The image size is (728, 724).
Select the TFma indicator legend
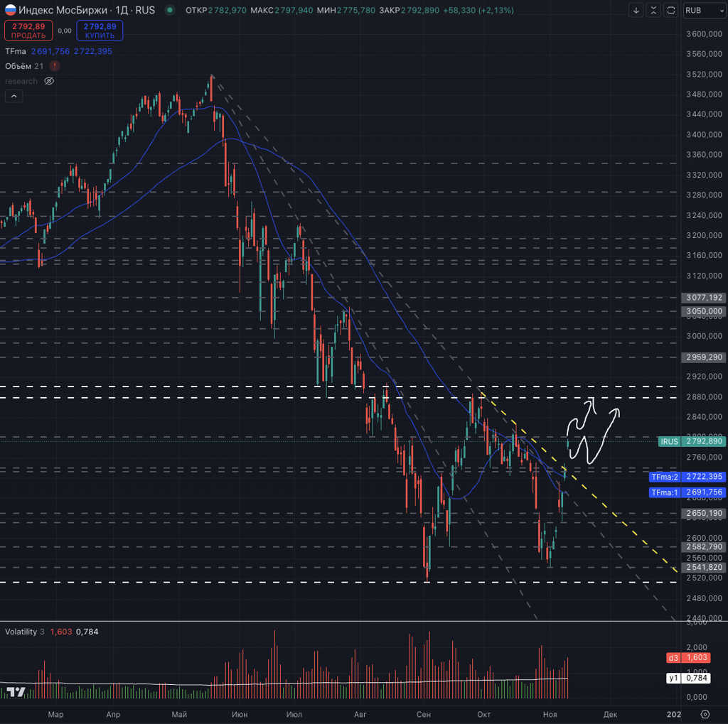click(x=16, y=51)
